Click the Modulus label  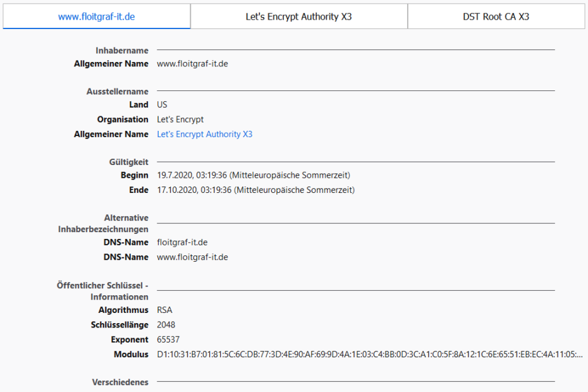pos(132,355)
